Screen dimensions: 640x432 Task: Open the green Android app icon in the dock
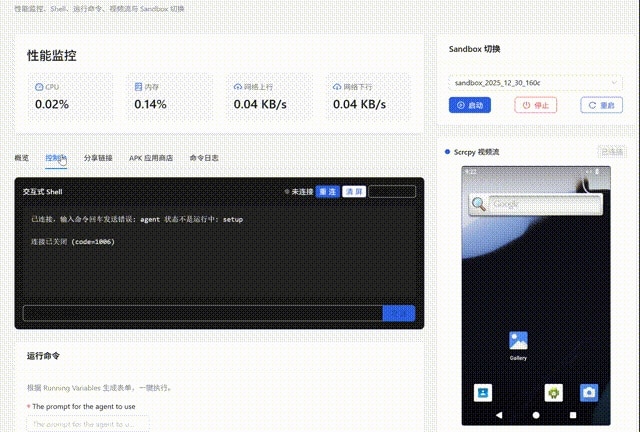(x=553, y=393)
